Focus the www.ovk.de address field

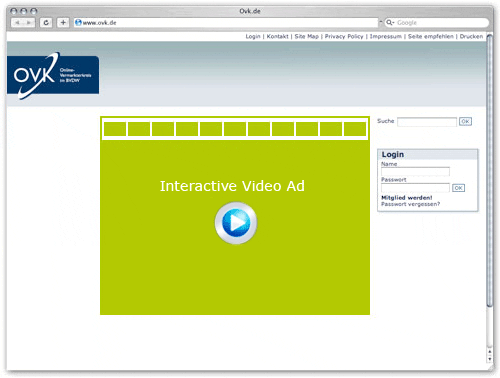pos(227,23)
